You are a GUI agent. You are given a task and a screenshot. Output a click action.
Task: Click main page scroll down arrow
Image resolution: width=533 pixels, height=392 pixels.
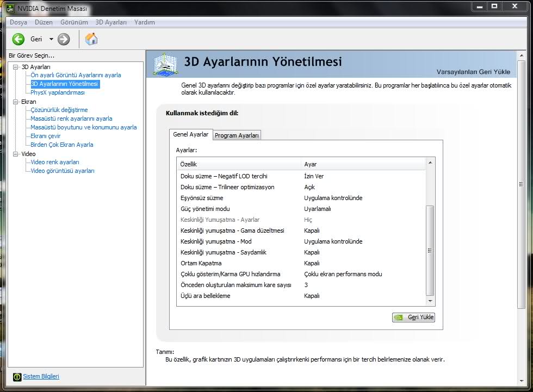pyautogui.click(x=522, y=381)
